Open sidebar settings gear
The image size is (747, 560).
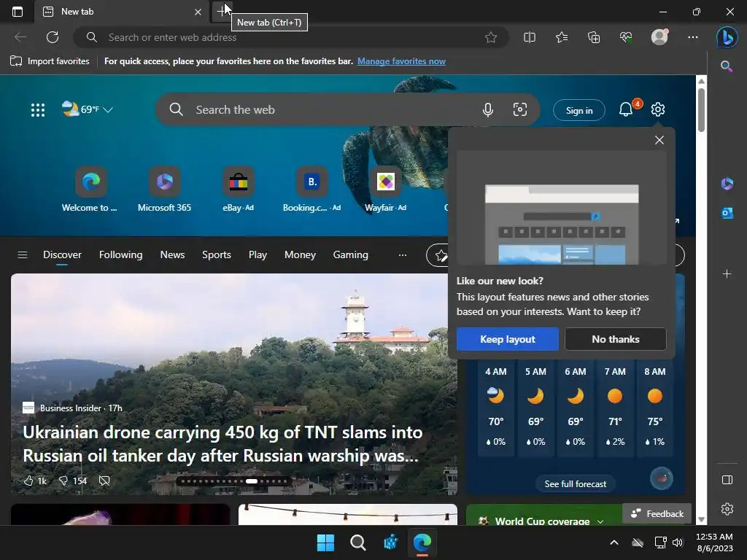(727, 508)
